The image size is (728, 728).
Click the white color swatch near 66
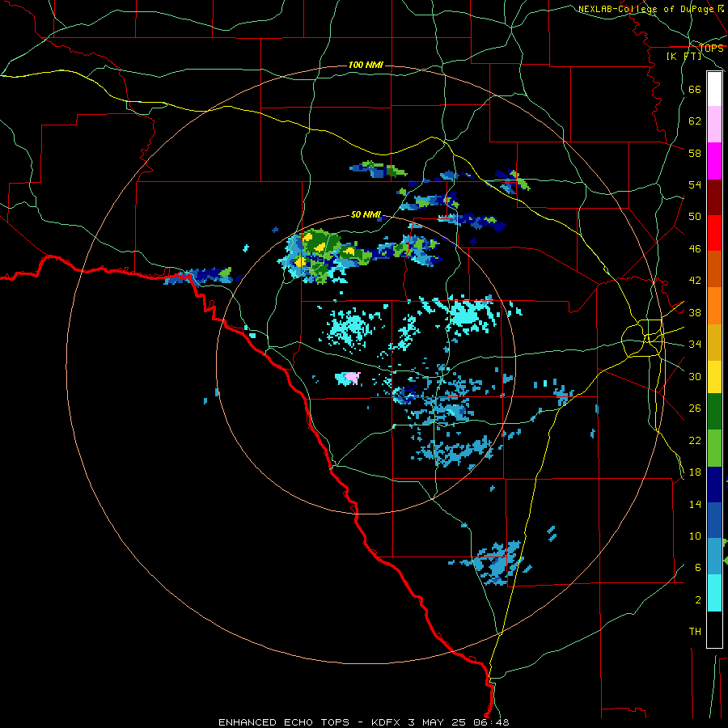pyautogui.click(x=714, y=89)
